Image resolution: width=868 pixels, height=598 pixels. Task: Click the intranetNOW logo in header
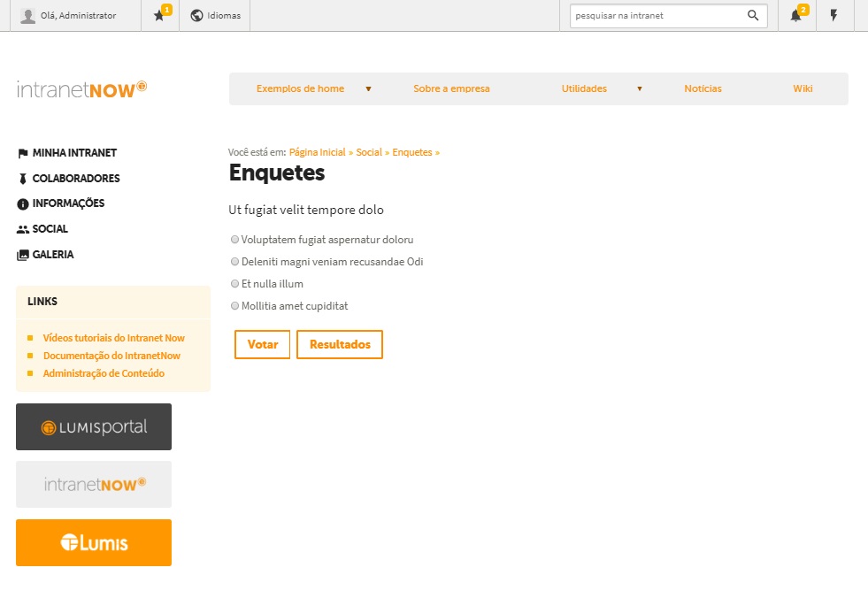(x=82, y=88)
